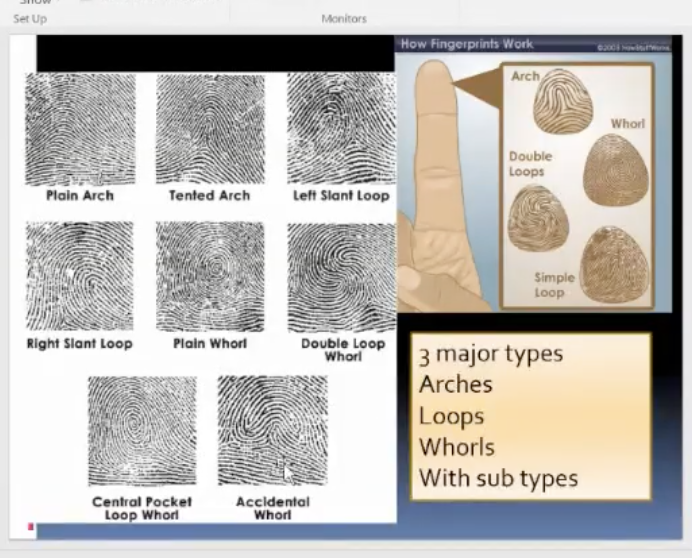The image size is (692, 558).
Task: Select the tan Whorl fingerprint illustration
Action: click(616, 170)
